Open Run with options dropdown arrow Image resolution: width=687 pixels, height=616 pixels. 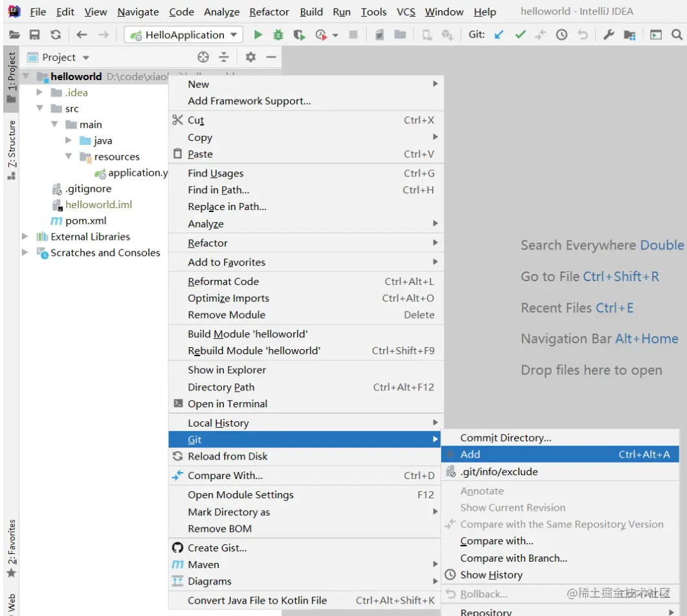[x=335, y=35]
